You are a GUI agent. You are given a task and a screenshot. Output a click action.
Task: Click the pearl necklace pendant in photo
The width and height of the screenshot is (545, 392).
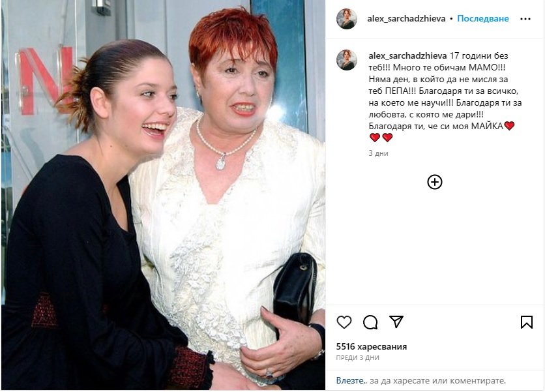click(x=221, y=162)
